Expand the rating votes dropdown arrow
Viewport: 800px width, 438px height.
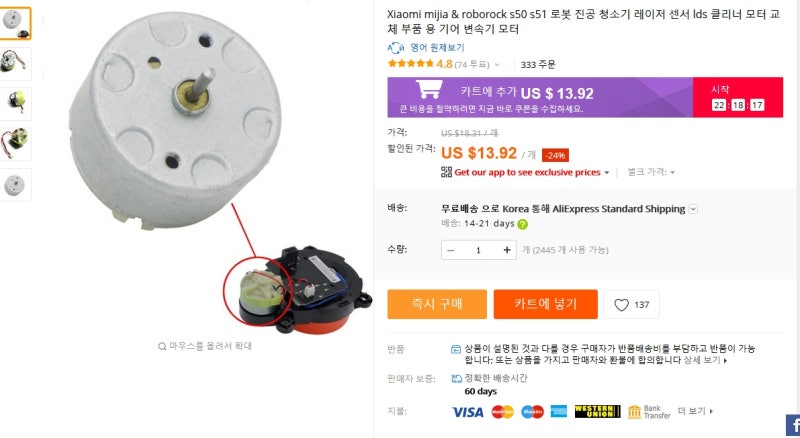click(x=497, y=65)
